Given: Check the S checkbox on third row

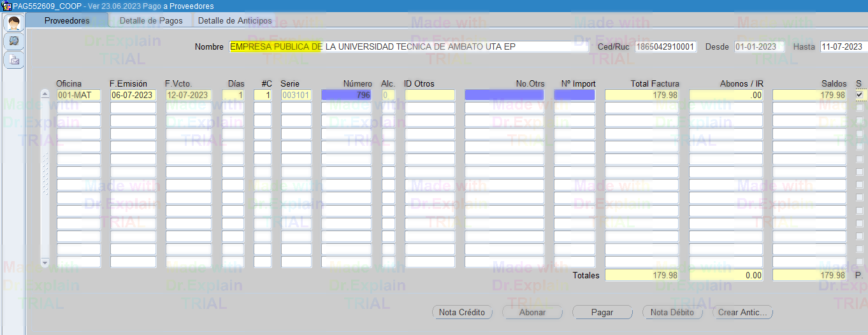Looking at the screenshot, I should point(860,120).
